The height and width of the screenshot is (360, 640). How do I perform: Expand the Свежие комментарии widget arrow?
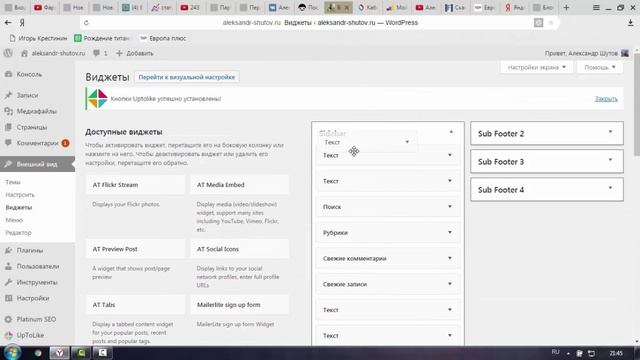pos(450,258)
